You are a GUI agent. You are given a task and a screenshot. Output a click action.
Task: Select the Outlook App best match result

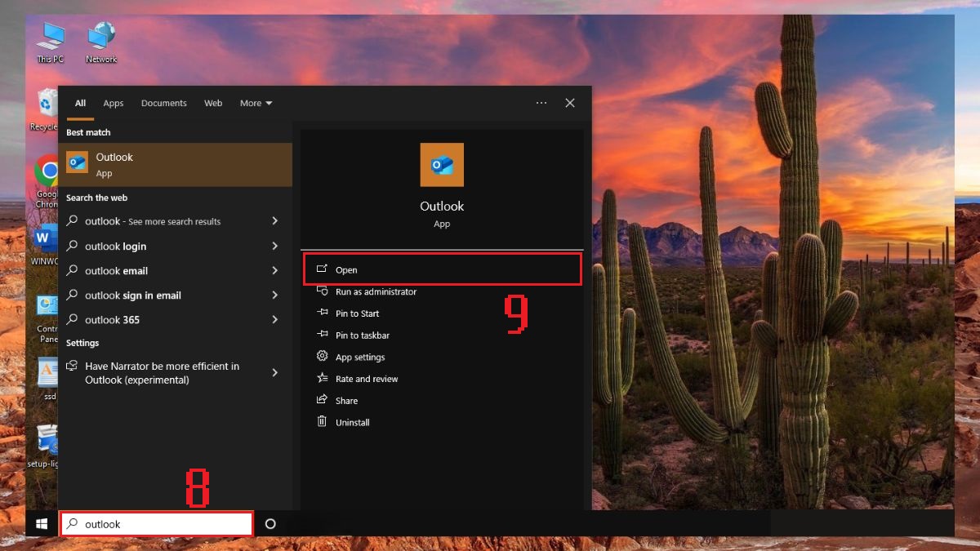[175, 164]
